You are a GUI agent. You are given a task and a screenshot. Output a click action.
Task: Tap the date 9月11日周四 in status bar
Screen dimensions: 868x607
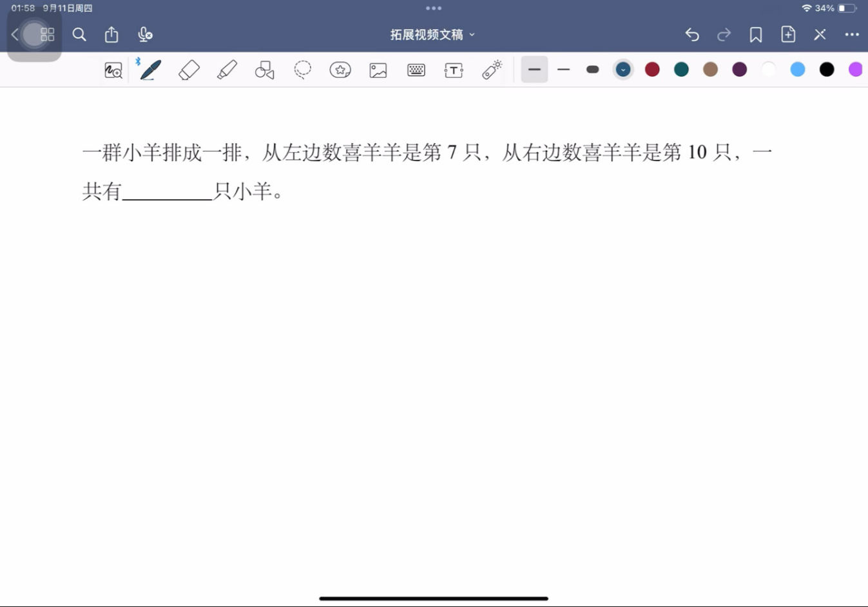(x=68, y=8)
